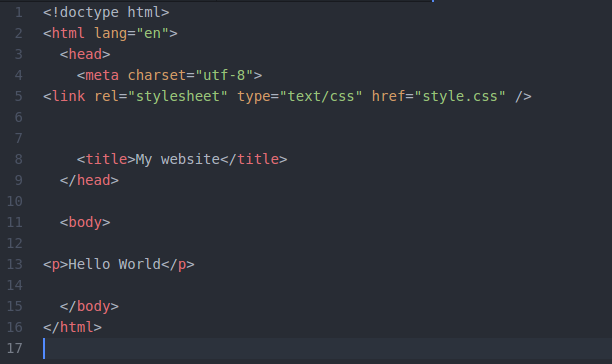Viewport: 612px width, 364px height.
Task: Click the type="text/css" attribute
Action: click(300, 96)
